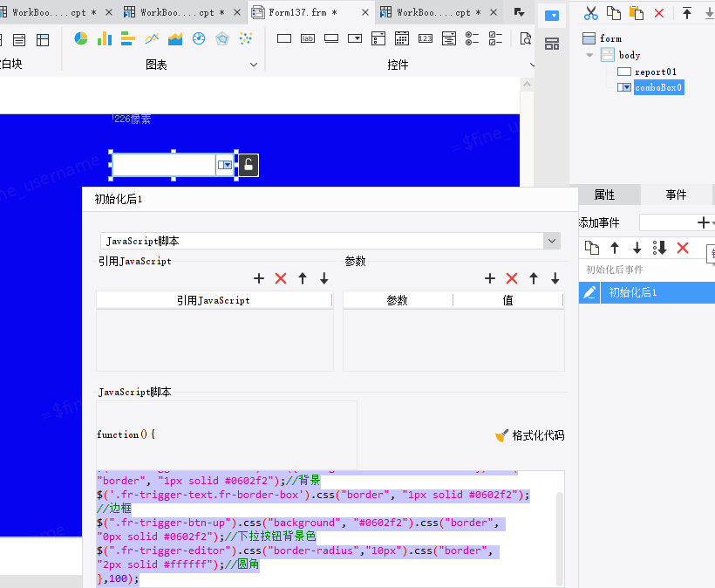Open the JavaScript脚本 type dropdown
Screen dimensions: 715x588
click(x=552, y=241)
